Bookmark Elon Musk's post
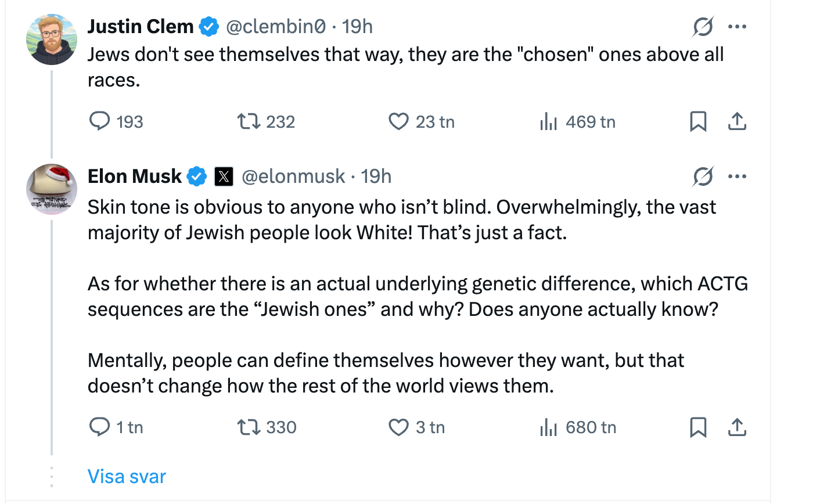Screen dimensions: 813x504 pos(698,427)
